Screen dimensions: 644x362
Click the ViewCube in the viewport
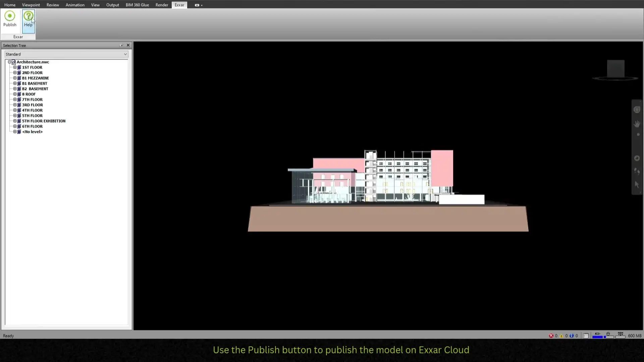click(615, 69)
